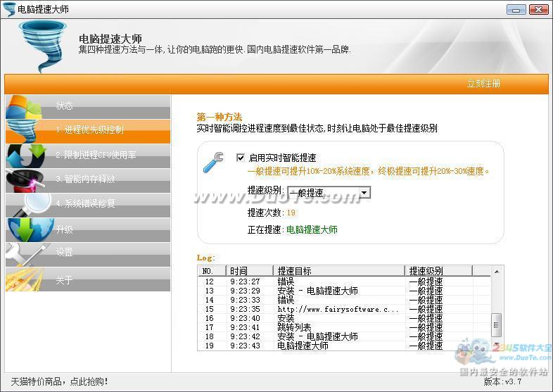Open the 设置 page
This screenshot has height=392, width=553.
(x=88, y=254)
